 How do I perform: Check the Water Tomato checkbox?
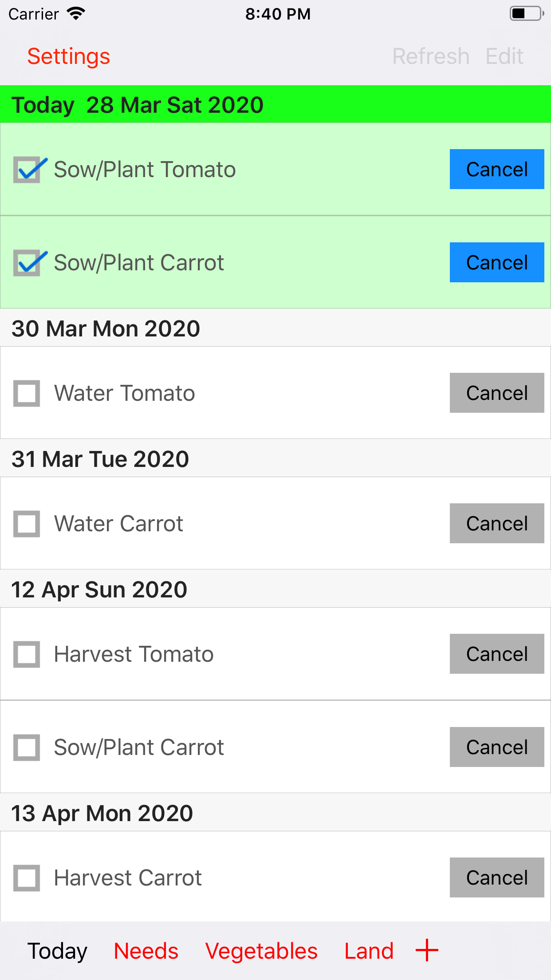[27, 393]
